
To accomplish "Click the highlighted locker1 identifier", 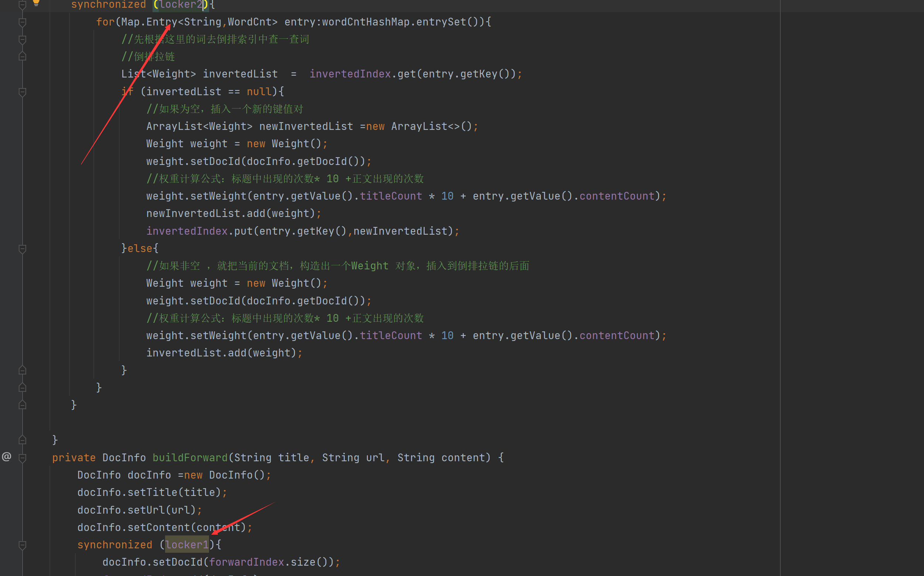I will 187,544.
